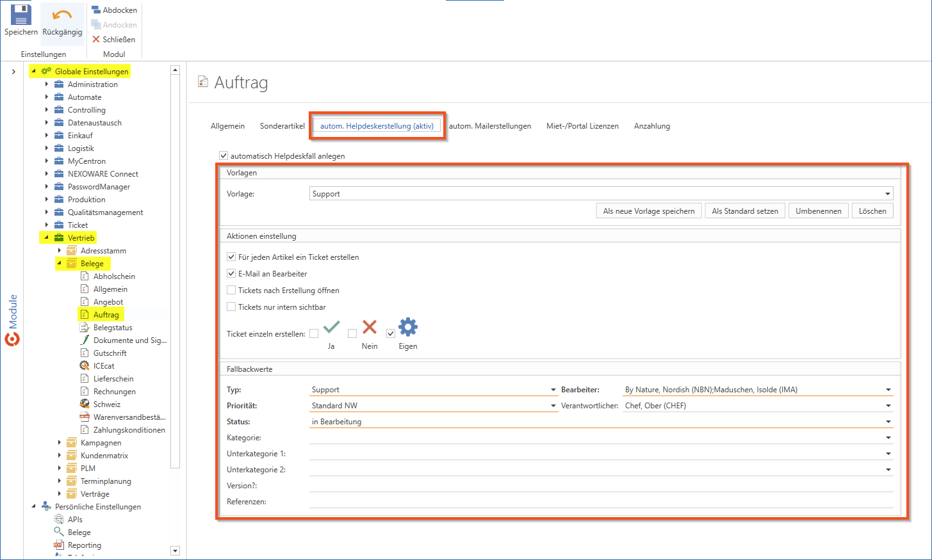Uncheck the Eigen checkbox for Ticket einzeln
Viewport: 932px width, 560px height.
tap(391, 333)
